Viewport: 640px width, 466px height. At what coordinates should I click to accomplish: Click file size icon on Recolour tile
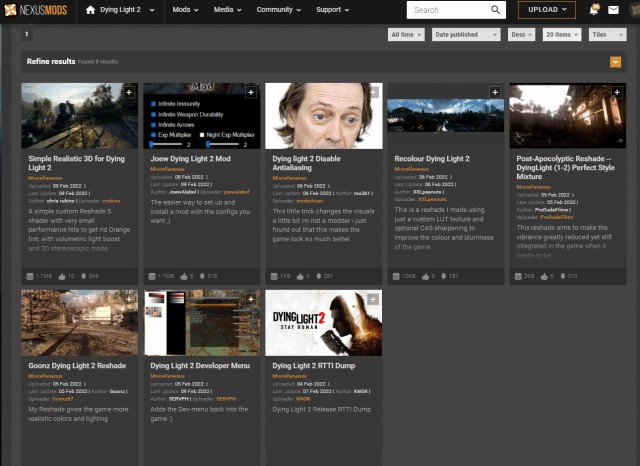(x=396, y=276)
